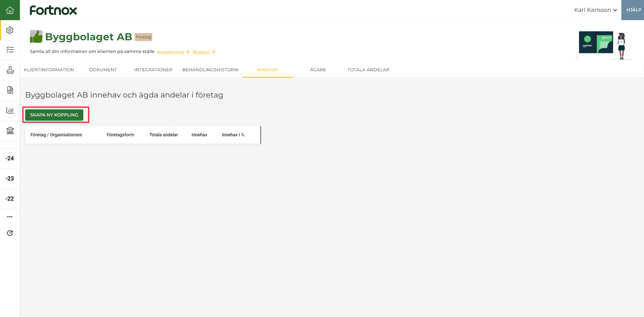Viewport: 644px width, 317px height.
Task: Go to the home icon in sidebar
Action: (10, 10)
